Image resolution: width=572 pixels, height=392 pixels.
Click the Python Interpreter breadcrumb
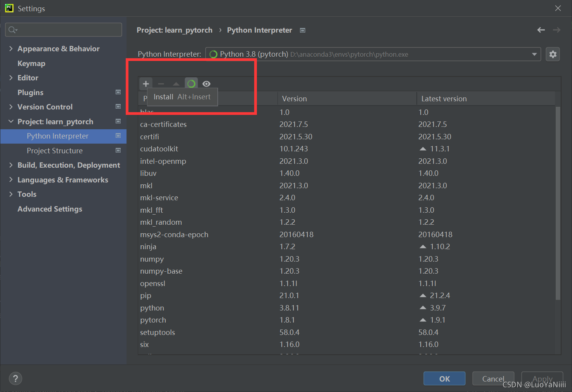click(x=259, y=30)
